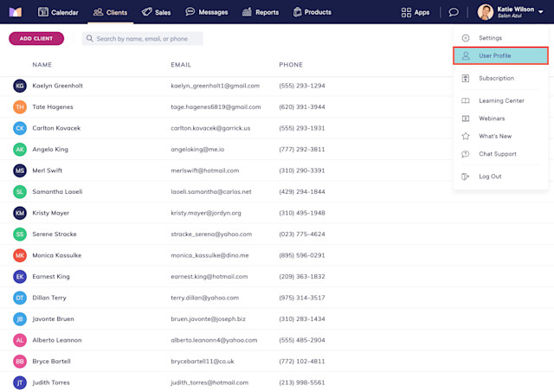Click the TH avatar for Tate Hagenes
The image size is (554, 392).
tap(20, 107)
